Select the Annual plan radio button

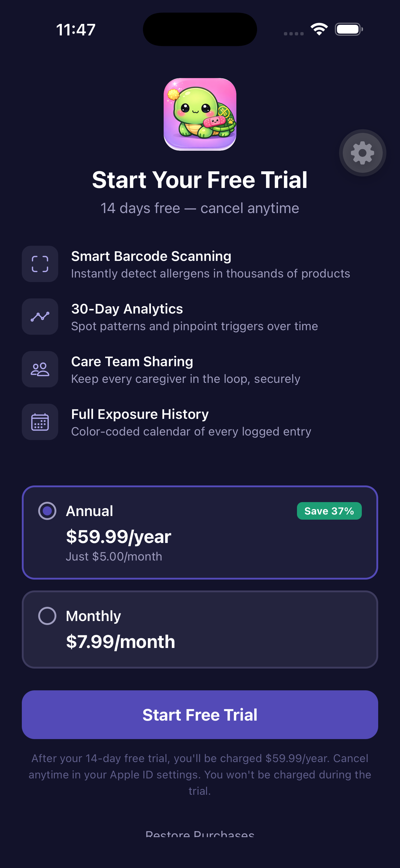coord(47,511)
